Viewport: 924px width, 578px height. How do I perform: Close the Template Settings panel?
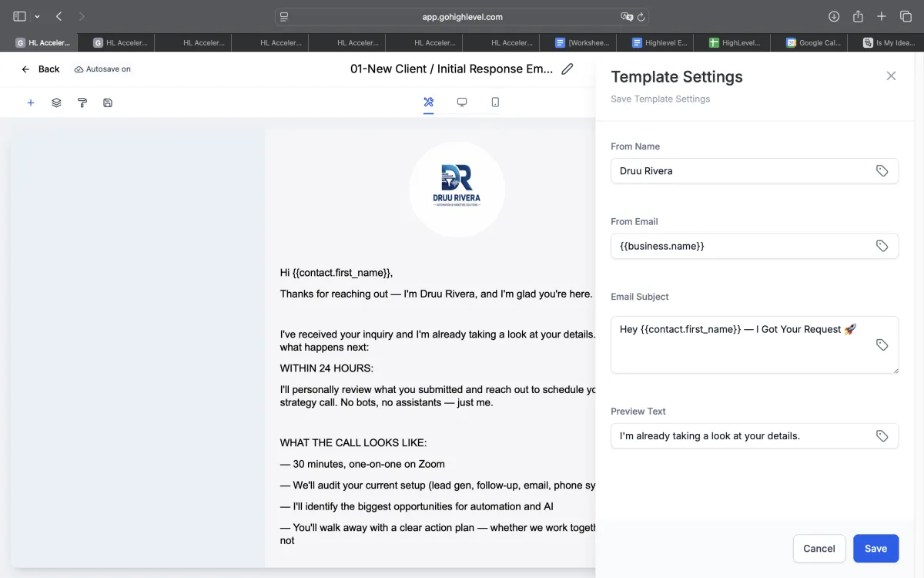click(891, 76)
